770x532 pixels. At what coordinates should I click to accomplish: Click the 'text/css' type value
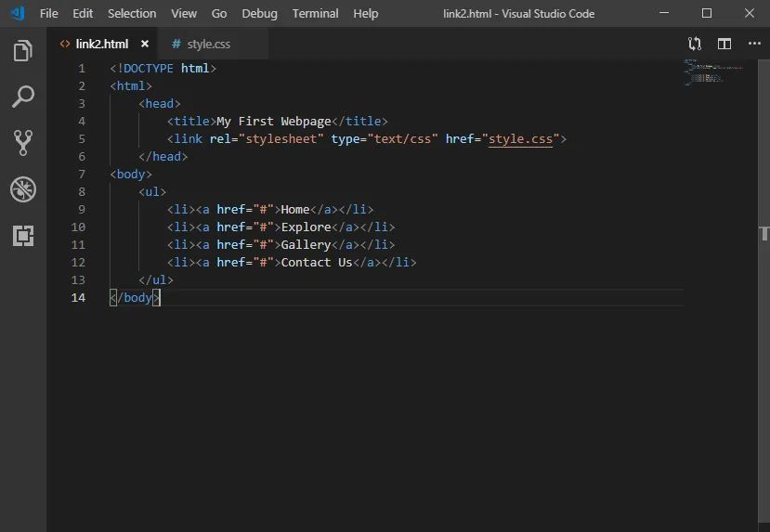(x=403, y=139)
